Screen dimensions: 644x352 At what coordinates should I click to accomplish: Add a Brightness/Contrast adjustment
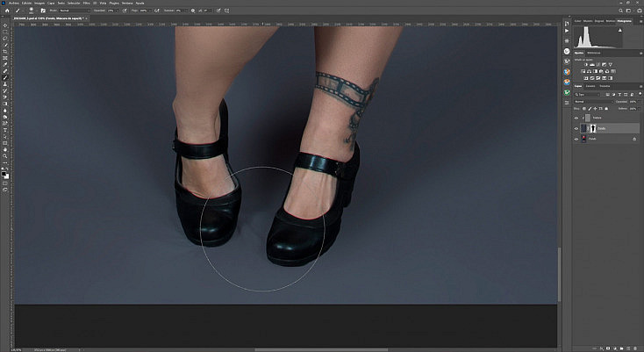(x=586, y=64)
